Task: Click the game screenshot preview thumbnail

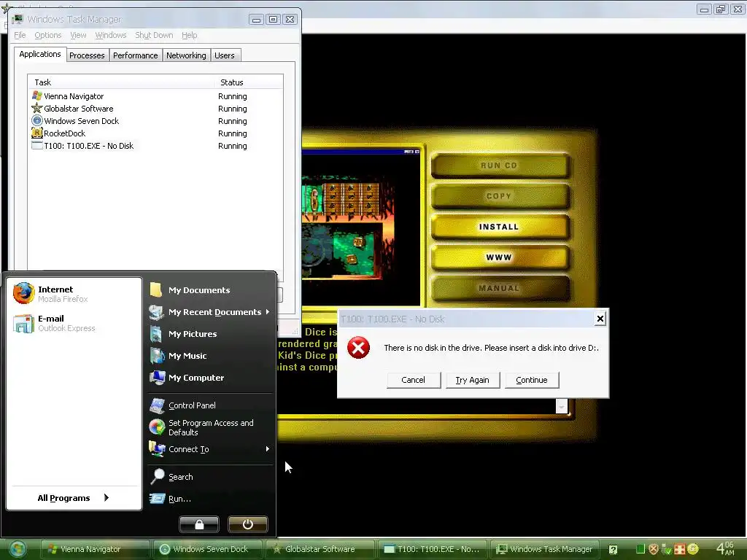Action: click(x=360, y=227)
